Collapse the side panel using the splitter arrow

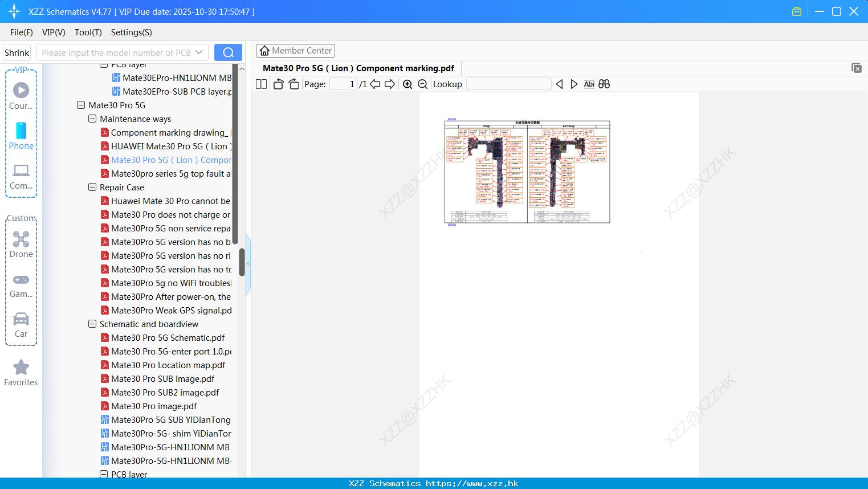(x=248, y=264)
